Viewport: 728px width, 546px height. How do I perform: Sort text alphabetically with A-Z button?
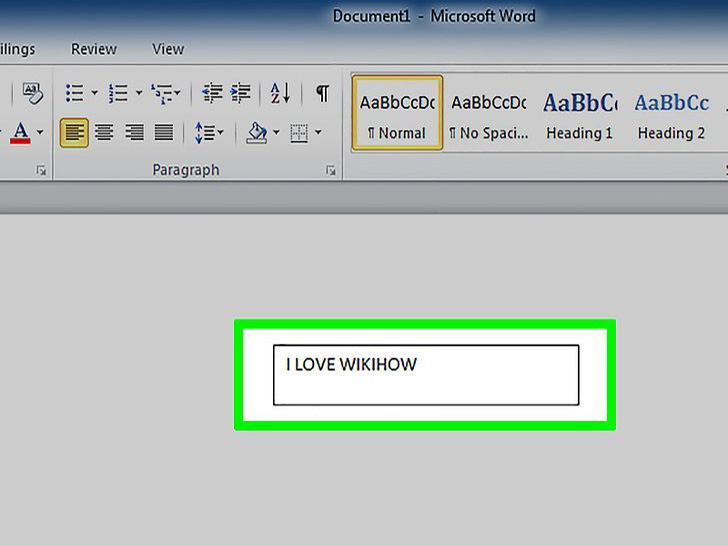coord(280,93)
